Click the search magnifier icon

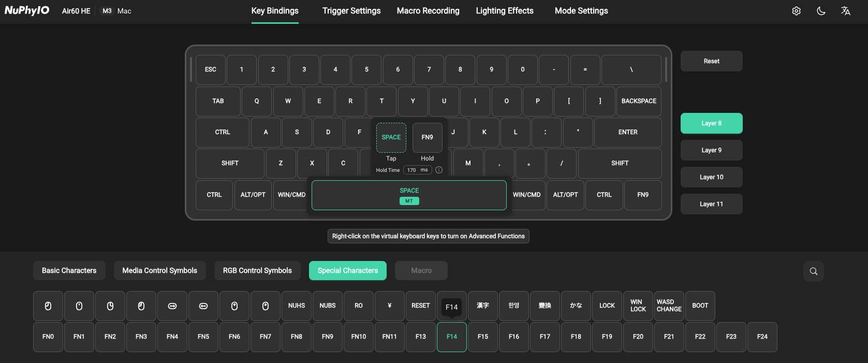(x=813, y=271)
